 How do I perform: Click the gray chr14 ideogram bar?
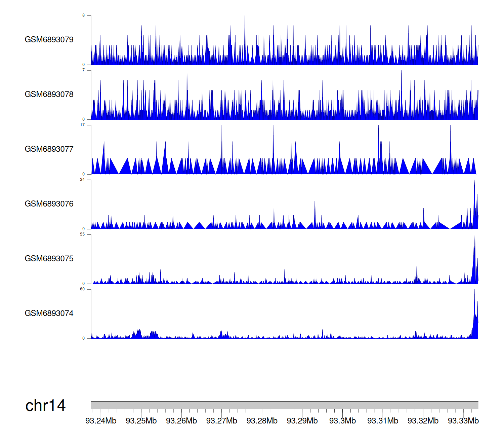tap(284, 405)
